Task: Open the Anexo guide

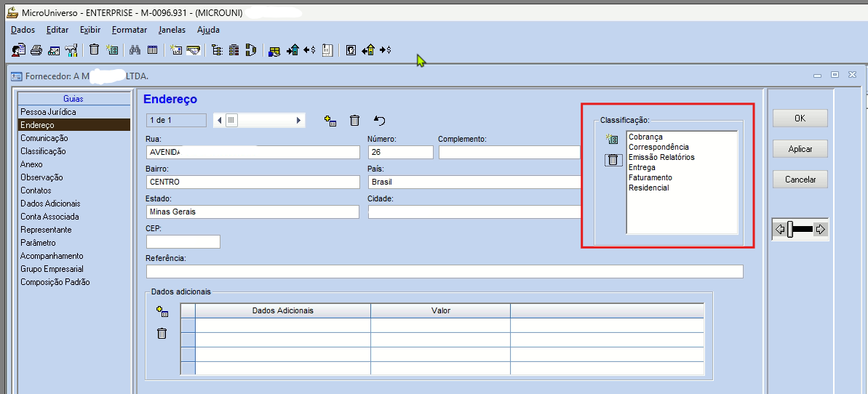Action: [73, 164]
